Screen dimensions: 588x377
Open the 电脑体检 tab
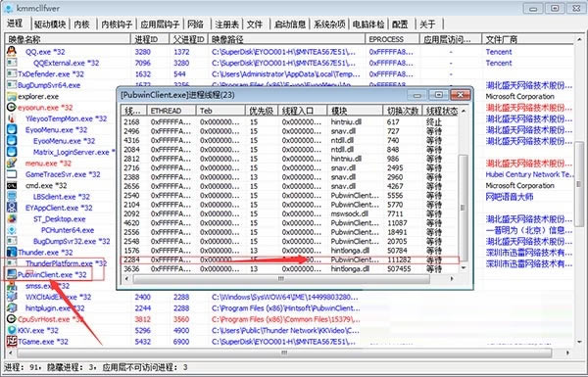tap(368, 24)
